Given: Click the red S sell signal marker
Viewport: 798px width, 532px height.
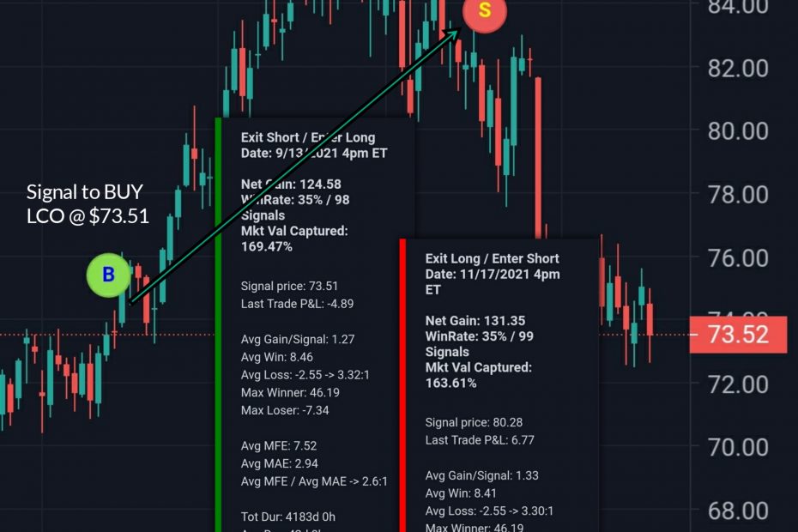Looking at the screenshot, I should 485,11.
